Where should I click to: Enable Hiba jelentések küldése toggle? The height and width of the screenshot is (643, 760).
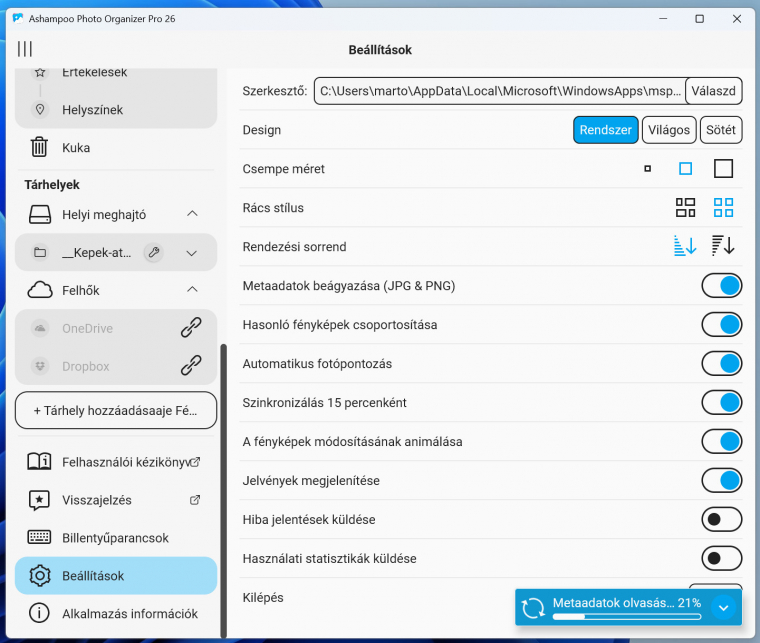click(x=721, y=519)
